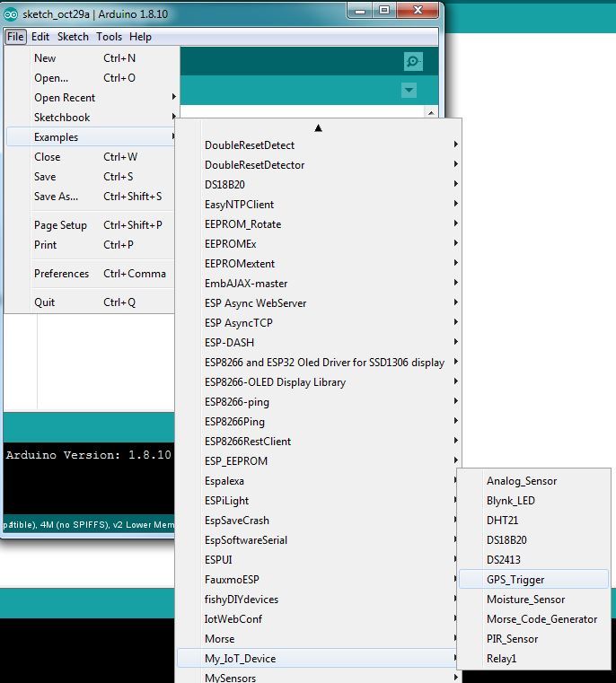The height and width of the screenshot is (683, 616).
Task: Select My_IoT_Device examples entry
Action: coord(317,658)
